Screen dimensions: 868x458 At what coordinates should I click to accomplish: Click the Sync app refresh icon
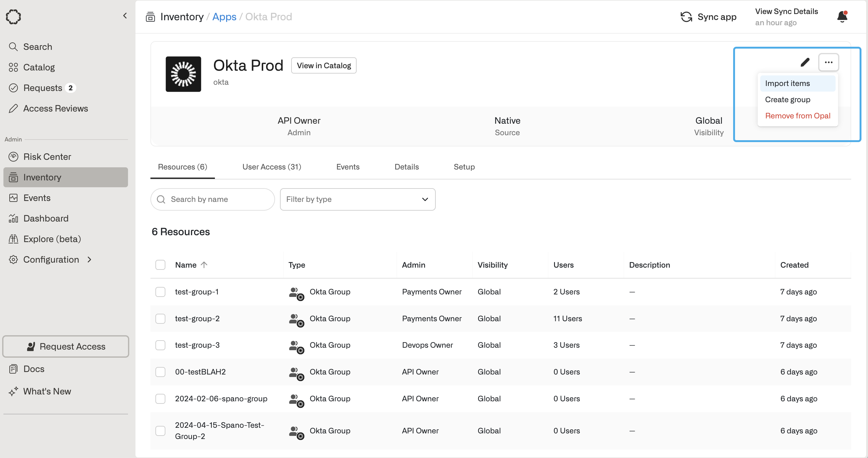coord(686,17)
